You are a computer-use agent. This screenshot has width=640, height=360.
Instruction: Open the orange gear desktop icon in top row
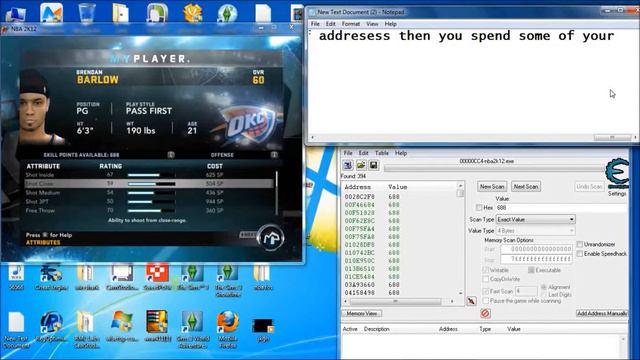[x=193, y=13]
